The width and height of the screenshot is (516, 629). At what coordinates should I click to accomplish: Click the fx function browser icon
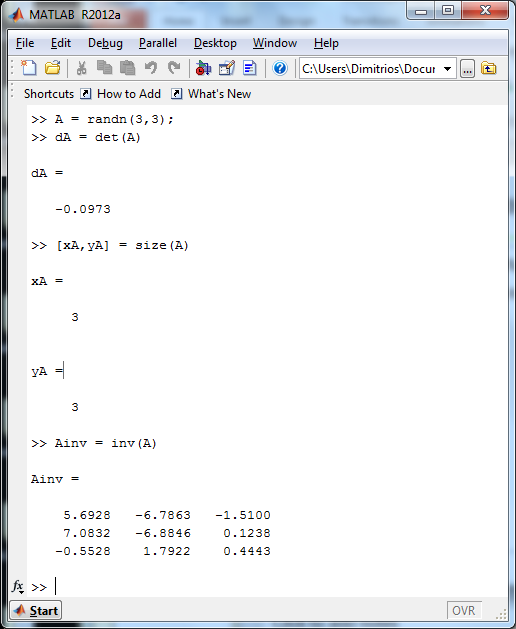(x=18, y=587)
